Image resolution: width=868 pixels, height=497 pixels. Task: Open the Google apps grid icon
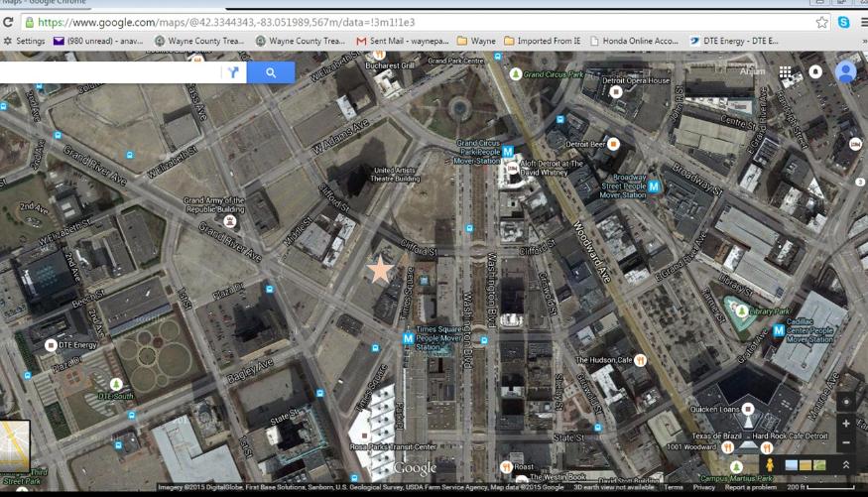(x=786, y=72)
